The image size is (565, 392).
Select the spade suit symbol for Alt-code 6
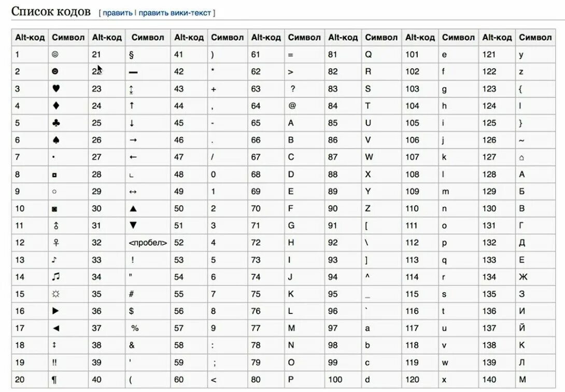click(56, 140)
